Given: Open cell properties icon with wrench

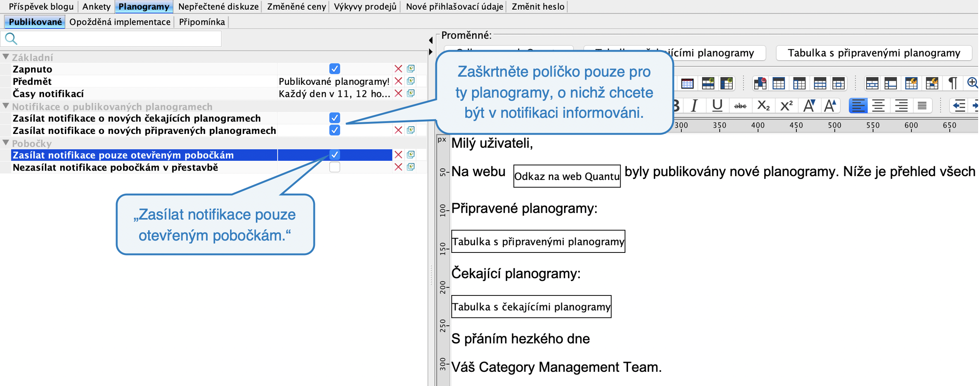Looking at the screenshot, I should coord(932,83).
